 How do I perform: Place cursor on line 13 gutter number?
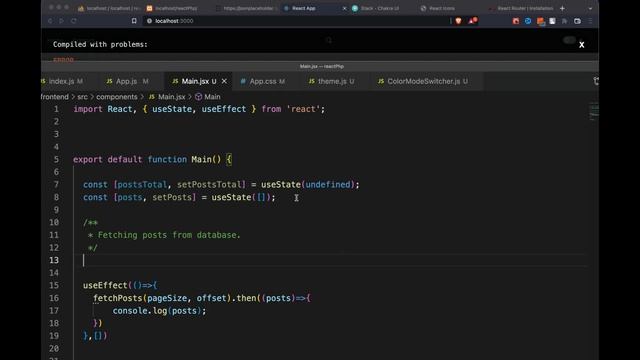pos(54,260)
